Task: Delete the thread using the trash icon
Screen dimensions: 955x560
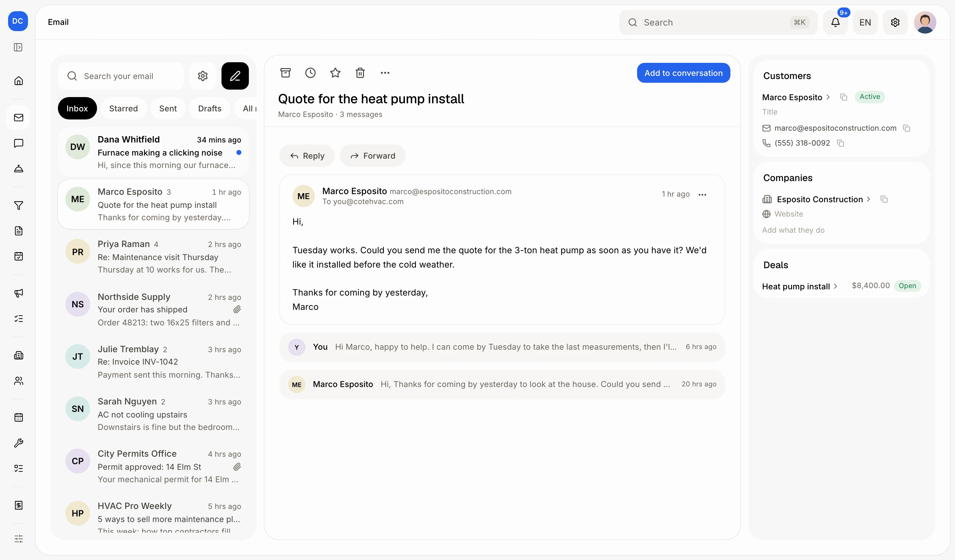Action: tap(360, 73)
